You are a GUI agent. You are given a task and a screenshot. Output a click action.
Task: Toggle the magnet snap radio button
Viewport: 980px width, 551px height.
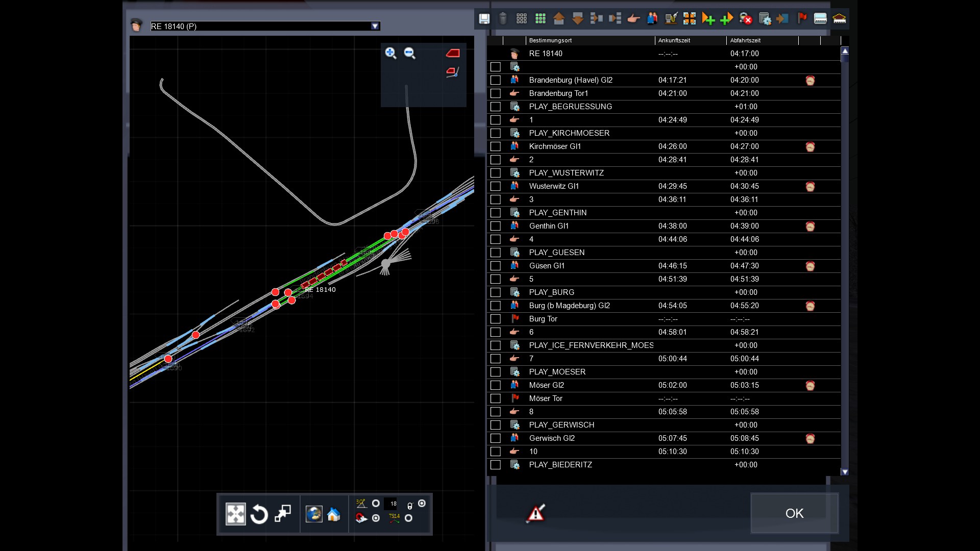pos(376,518)
